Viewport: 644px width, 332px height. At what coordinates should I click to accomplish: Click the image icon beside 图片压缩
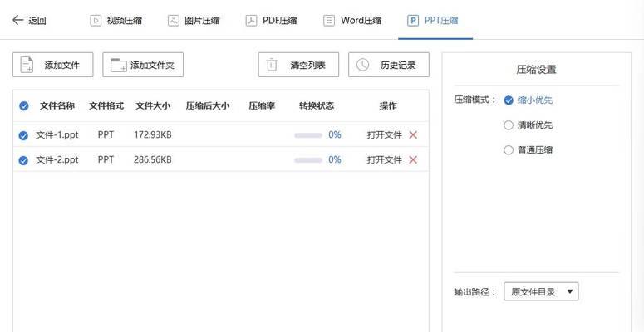click(174, 21)
